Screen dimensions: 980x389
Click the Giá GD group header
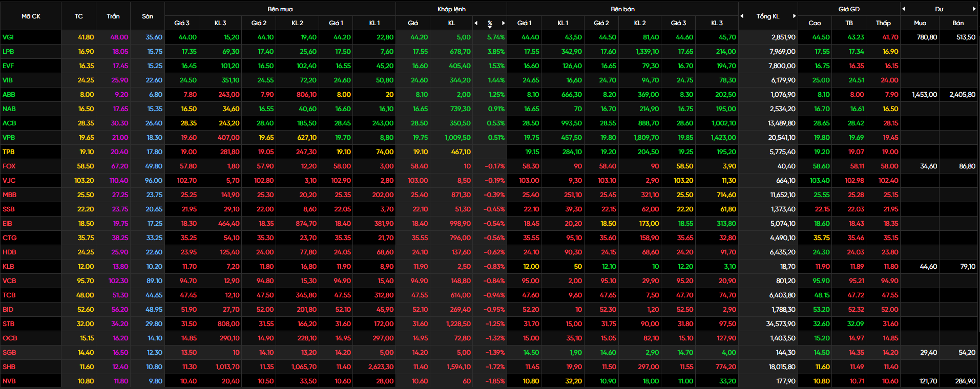849,9
